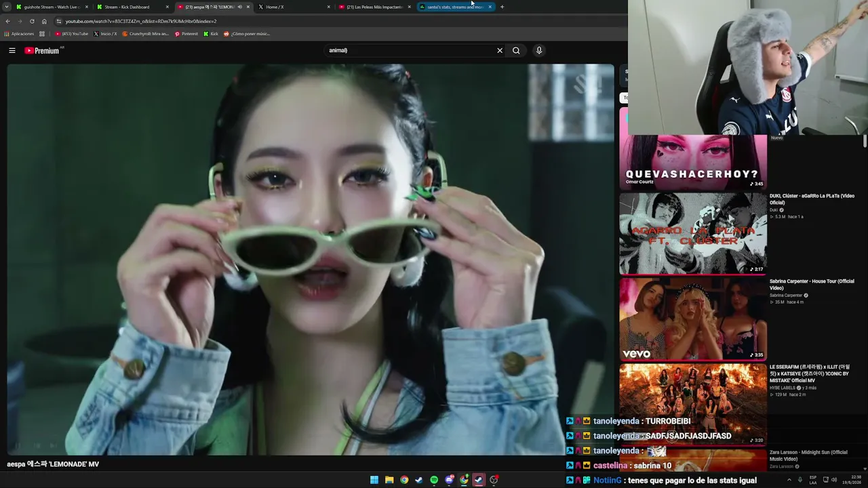Open the (453) YouTube bookmark

[72, 34]
